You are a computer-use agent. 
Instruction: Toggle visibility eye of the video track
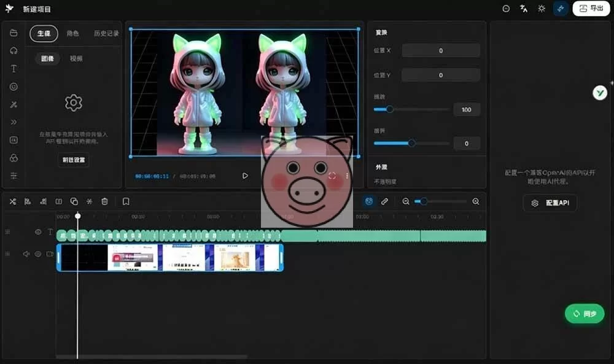pyautogui.click(x=38, y=254)
